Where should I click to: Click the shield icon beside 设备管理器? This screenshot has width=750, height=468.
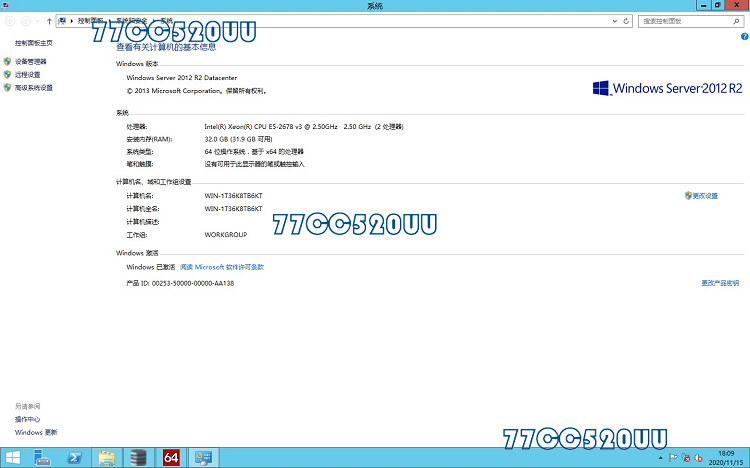(7, 61)
